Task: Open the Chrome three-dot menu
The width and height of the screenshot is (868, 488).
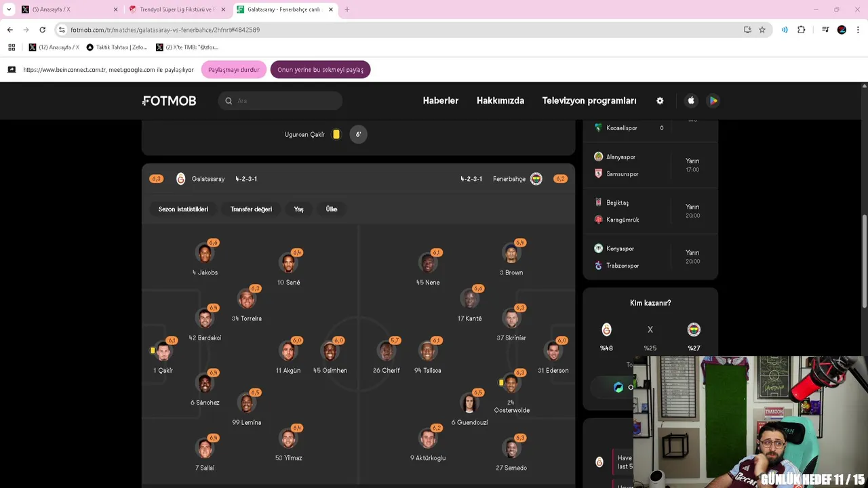Action: click(859, 30)
